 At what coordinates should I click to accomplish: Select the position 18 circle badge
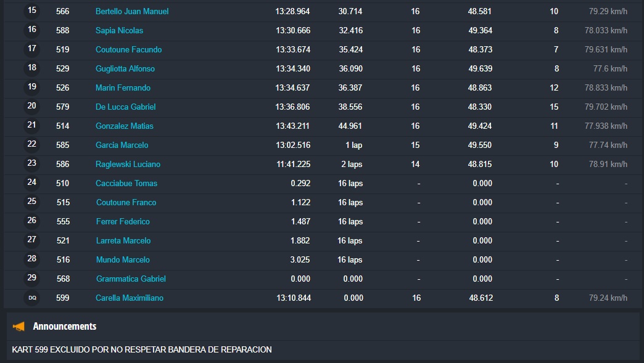(32, 68)
